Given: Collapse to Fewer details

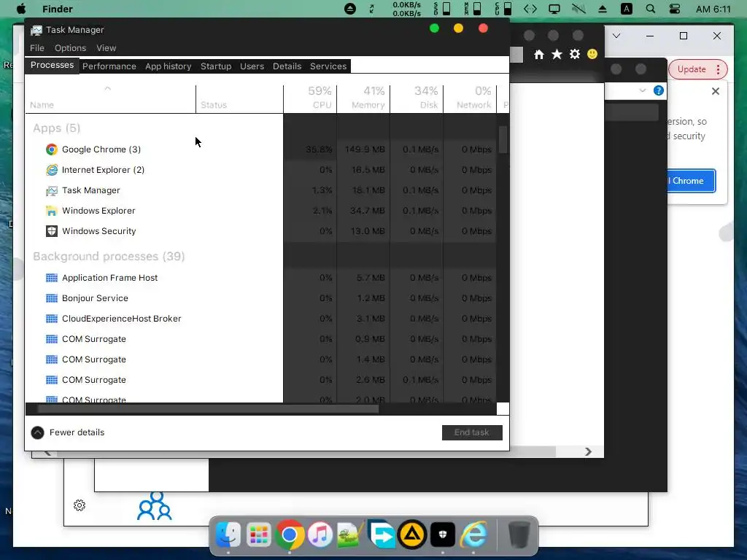Looking at the screenshot, I should tap(68, 432).
